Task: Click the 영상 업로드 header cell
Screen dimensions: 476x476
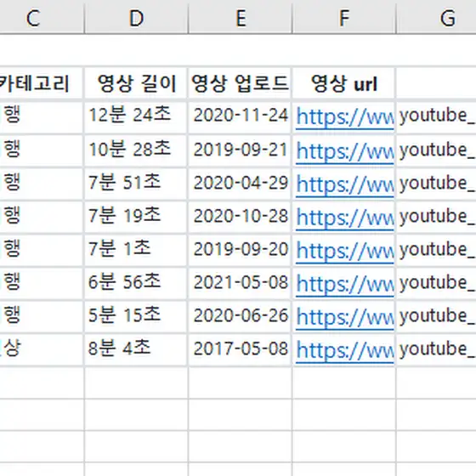Action: click(x=240, y=83)
